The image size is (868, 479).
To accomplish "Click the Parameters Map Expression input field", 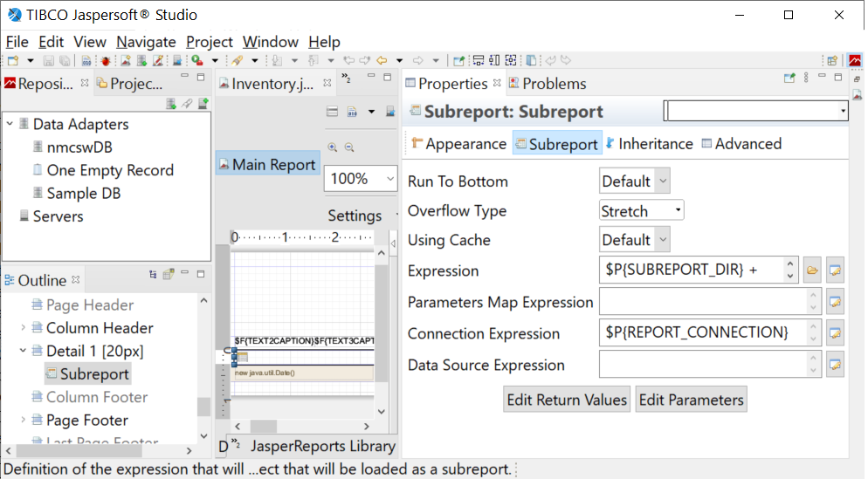I will click(x=703, y=302).
